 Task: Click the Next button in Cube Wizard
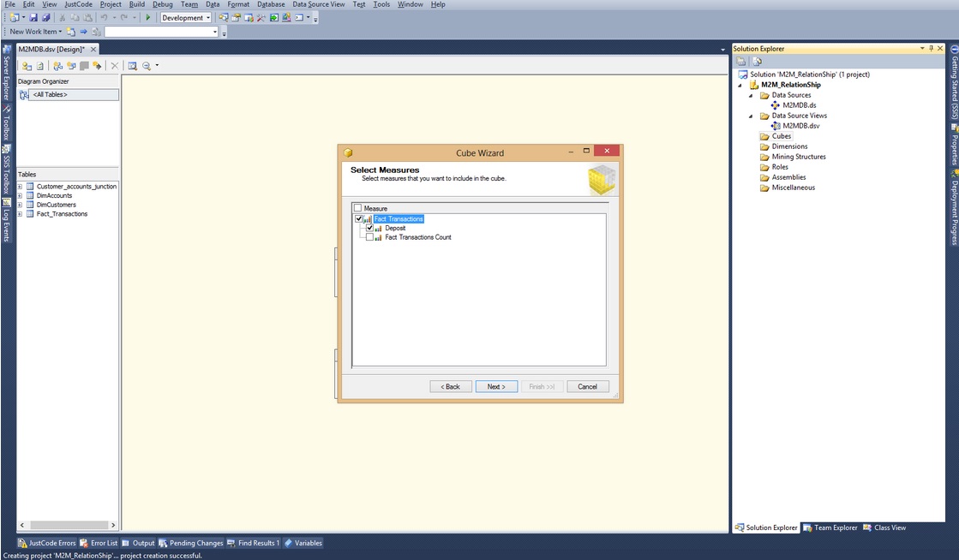coord(496,386)
